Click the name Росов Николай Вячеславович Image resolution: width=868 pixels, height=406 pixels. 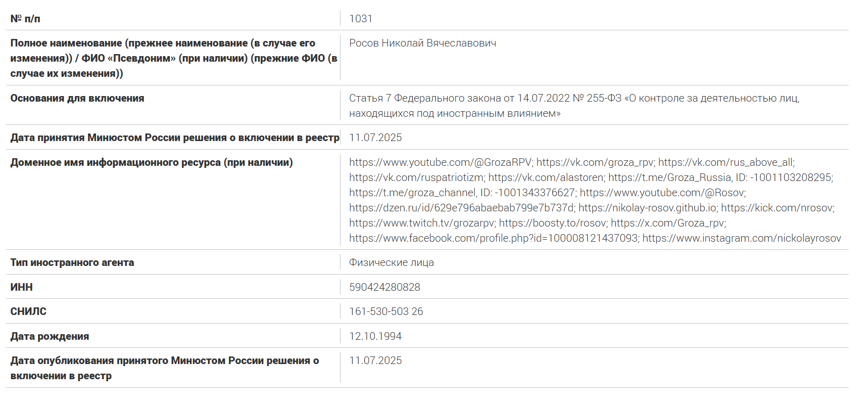click(x=422, y=43)
